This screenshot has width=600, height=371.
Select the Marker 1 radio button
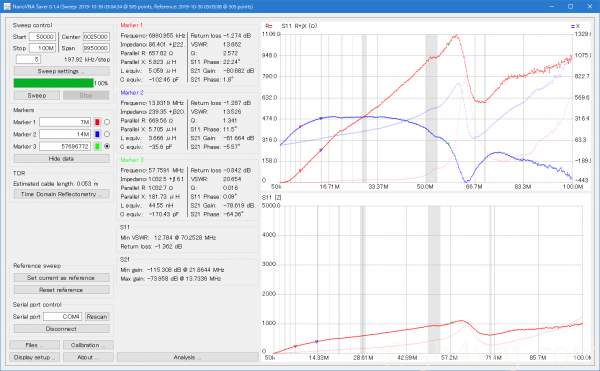(107, 122)
